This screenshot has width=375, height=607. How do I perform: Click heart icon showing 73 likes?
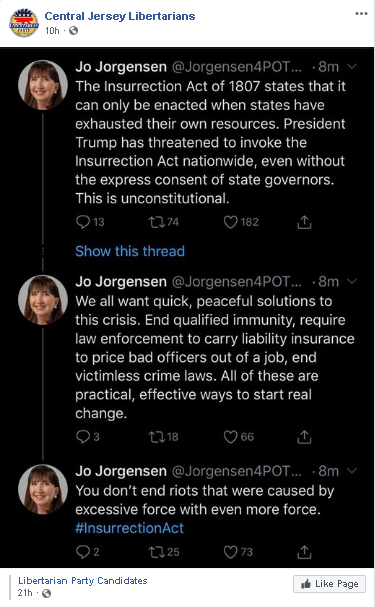(230, 552)
